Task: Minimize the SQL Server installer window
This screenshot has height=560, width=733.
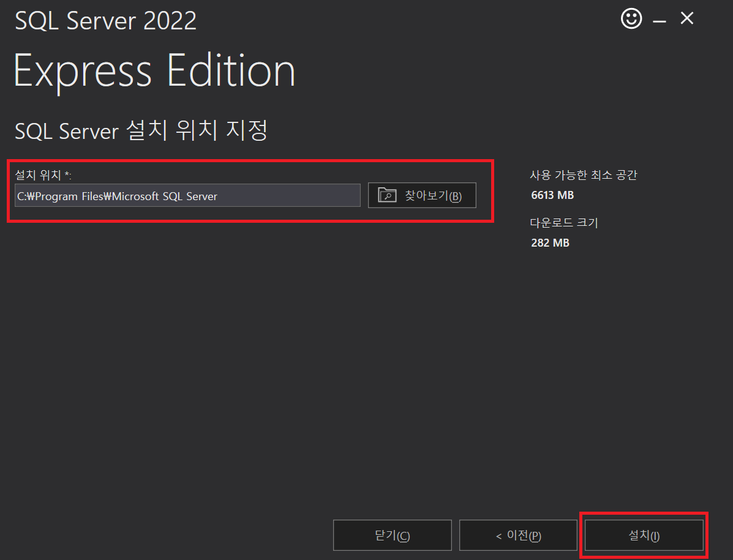Action: (x=659, y=21)
